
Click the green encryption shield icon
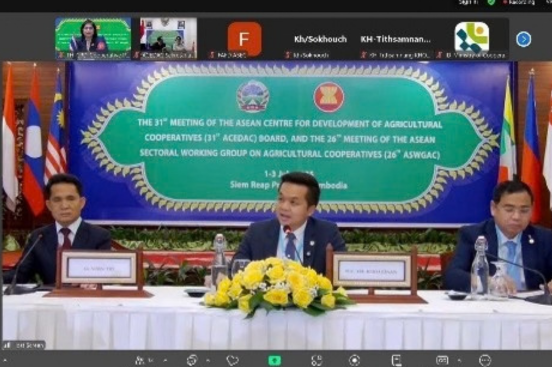tap(491, 2)
